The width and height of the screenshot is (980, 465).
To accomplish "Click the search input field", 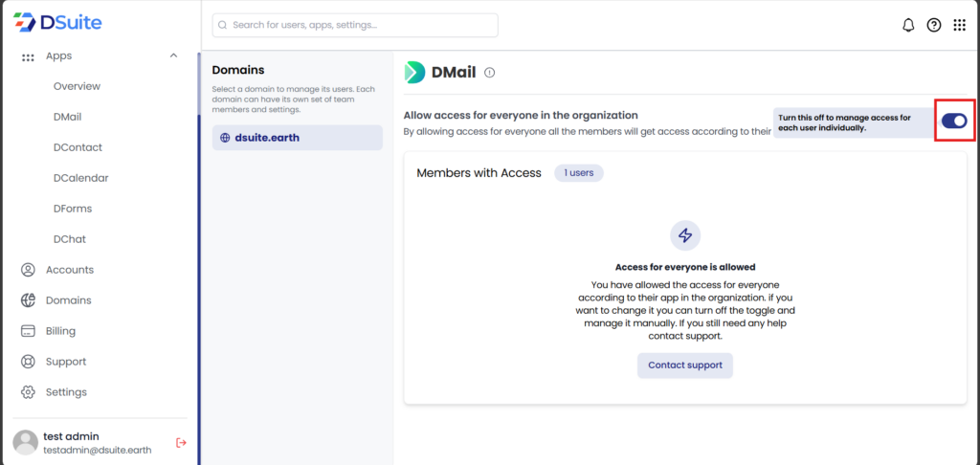I will 354,25.
